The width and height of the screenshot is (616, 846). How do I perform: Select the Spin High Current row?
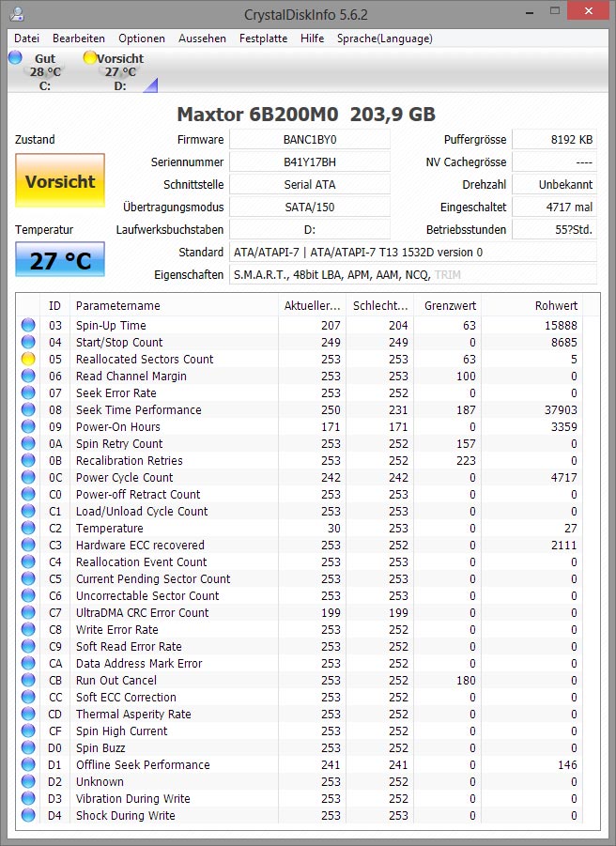click(x=300, y=731)
